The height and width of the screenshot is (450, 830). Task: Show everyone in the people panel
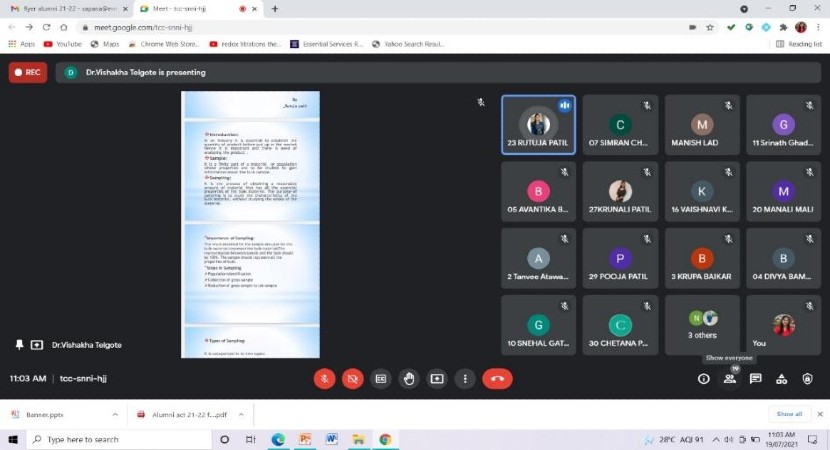tap(730, 379)
